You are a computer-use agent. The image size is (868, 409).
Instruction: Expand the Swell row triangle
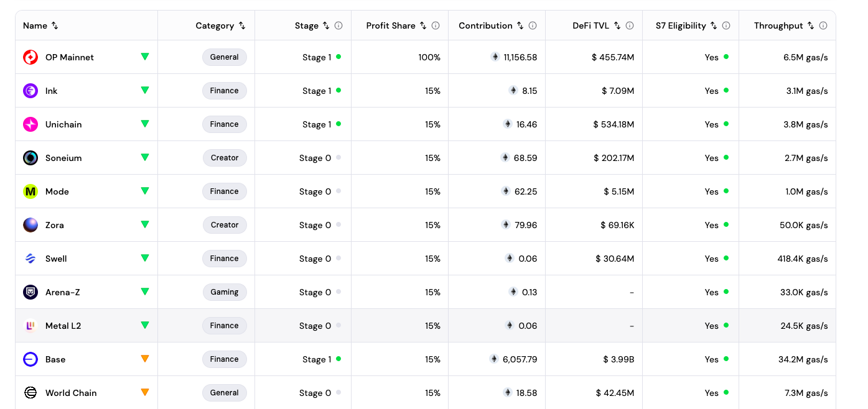145,258
